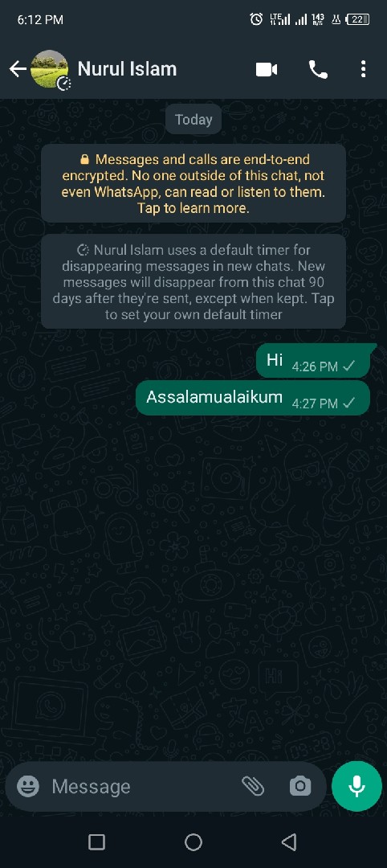This screenshot has height=868, width=387.
Task: Tap the end-to-end encryption notice
Action: click(193, 184)
